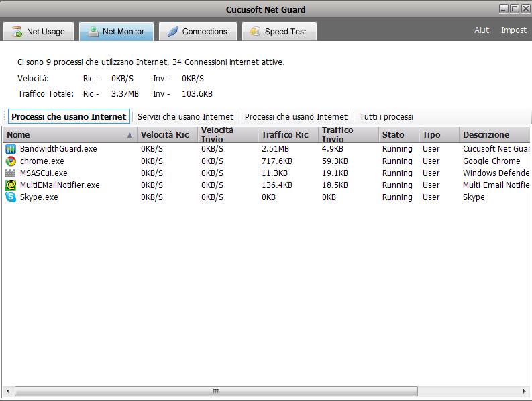Click the 'Cucusoft Net Guar' description cell
The height and width of the screenshot is (401, 532).
tap(496, 149)
